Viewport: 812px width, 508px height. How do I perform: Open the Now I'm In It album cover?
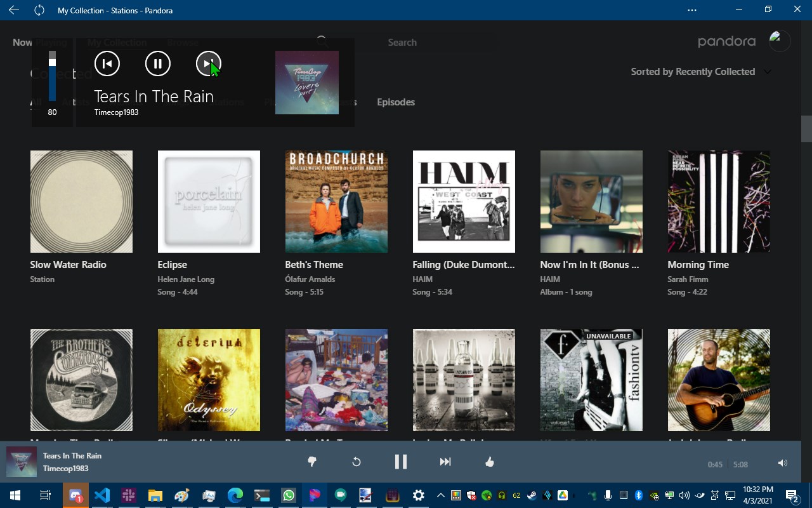(591, 201)
